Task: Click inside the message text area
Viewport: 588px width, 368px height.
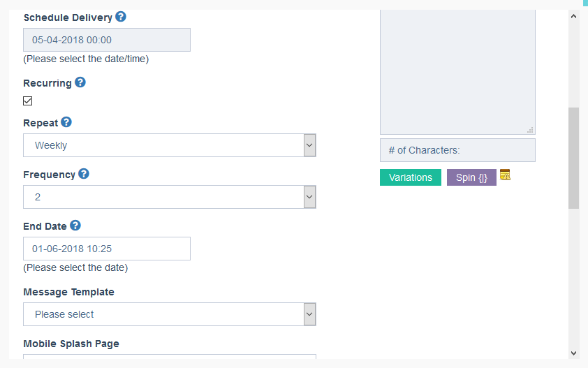Action: click(x=457, y=71)
